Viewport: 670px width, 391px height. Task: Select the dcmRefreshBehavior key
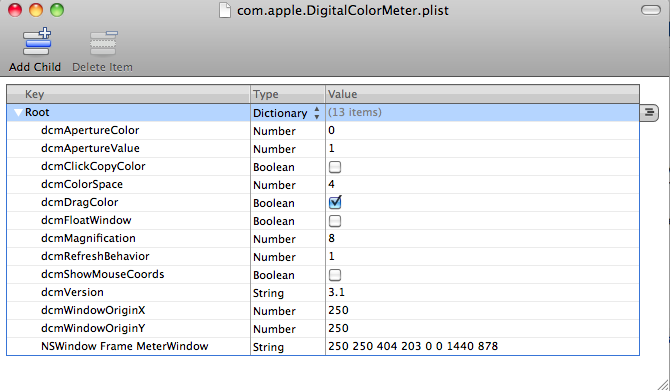(95, 256)
